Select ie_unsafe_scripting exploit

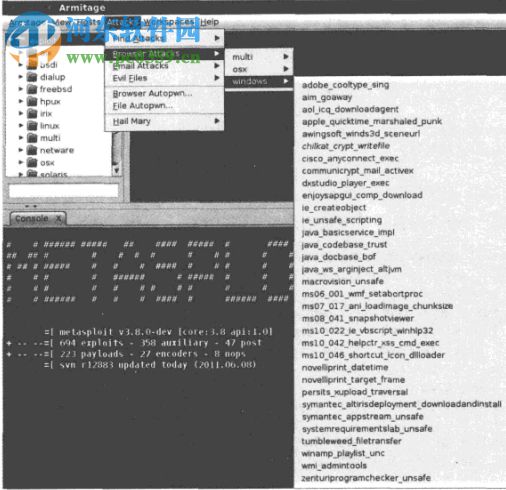click(x=342, y=220)
